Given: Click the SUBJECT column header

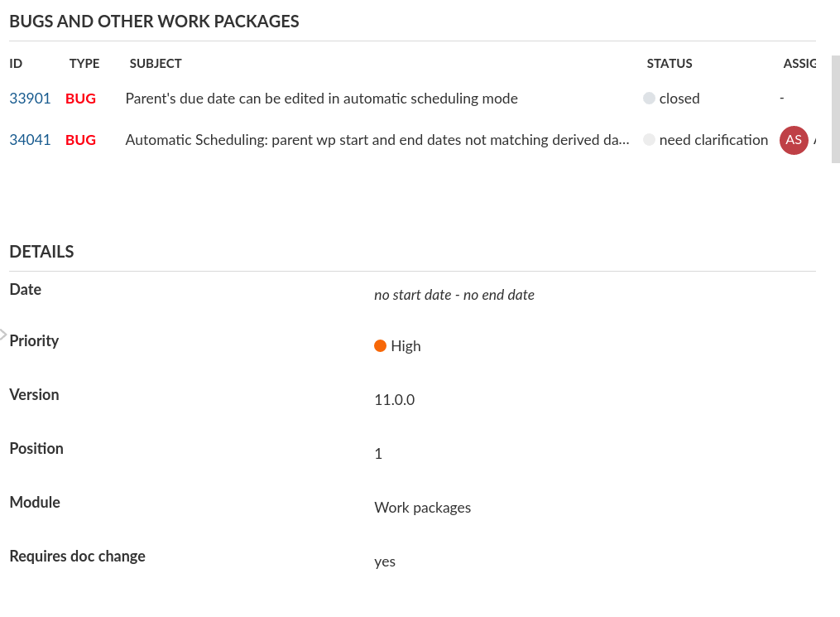Looking at the screenshot, I should (x=156, y=64).
